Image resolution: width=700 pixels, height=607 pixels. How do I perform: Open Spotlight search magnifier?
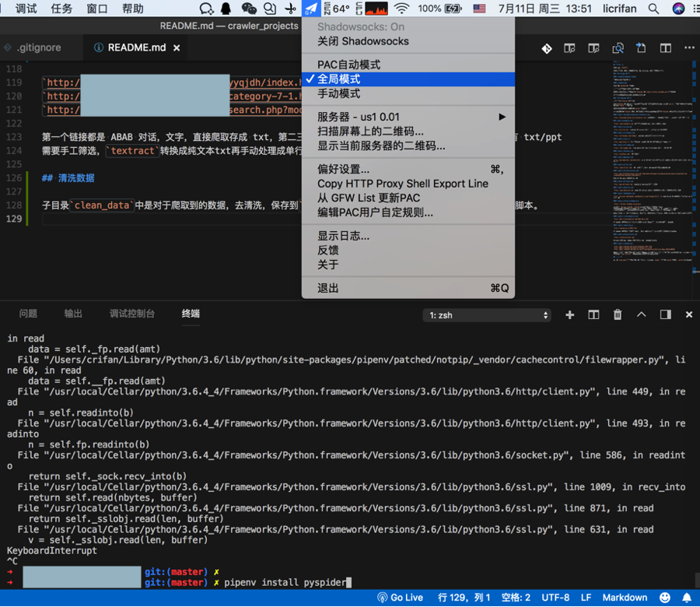click(x=653, y=9)
